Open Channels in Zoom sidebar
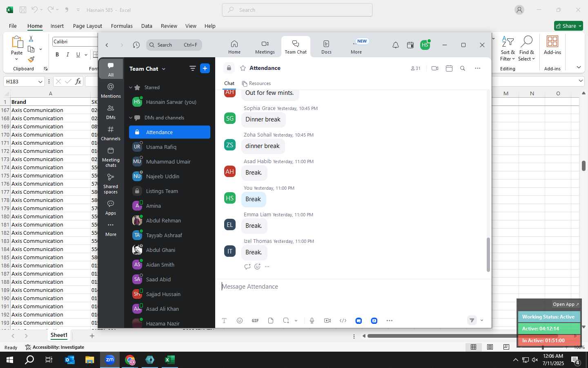Screen dimensions: 588x368 coord(111,133)
